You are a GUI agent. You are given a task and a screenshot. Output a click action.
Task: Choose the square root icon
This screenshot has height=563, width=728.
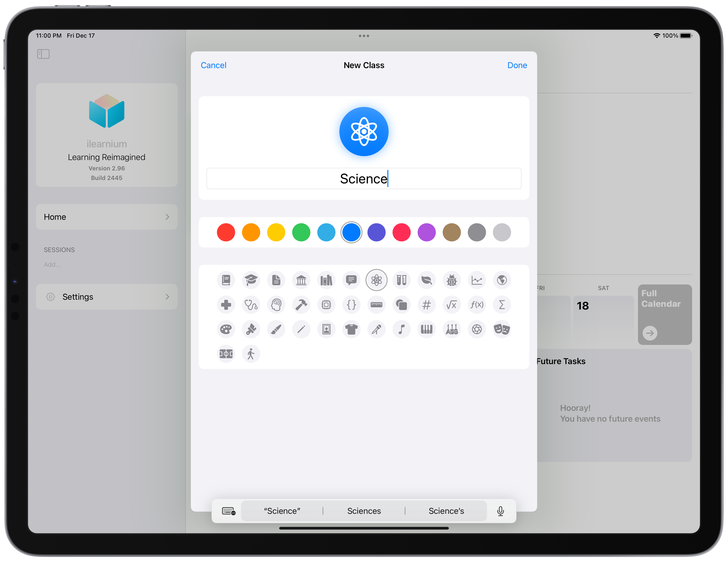(451, 305)
